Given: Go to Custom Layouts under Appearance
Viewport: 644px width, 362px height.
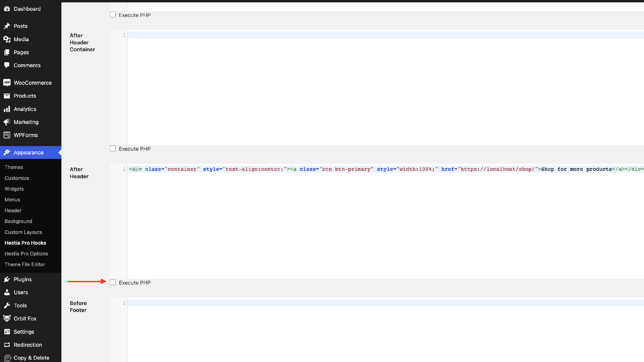Looking at the screenshot, I should pyautogui.click(x=23, y=232).
